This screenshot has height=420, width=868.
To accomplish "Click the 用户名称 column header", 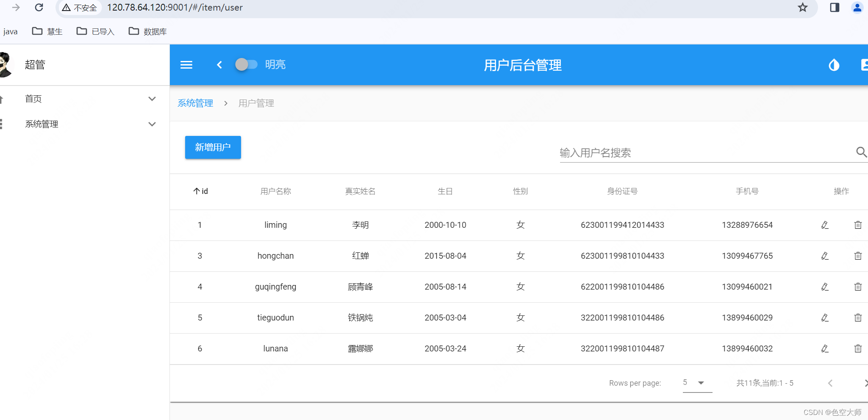I will tap(276, 191).
